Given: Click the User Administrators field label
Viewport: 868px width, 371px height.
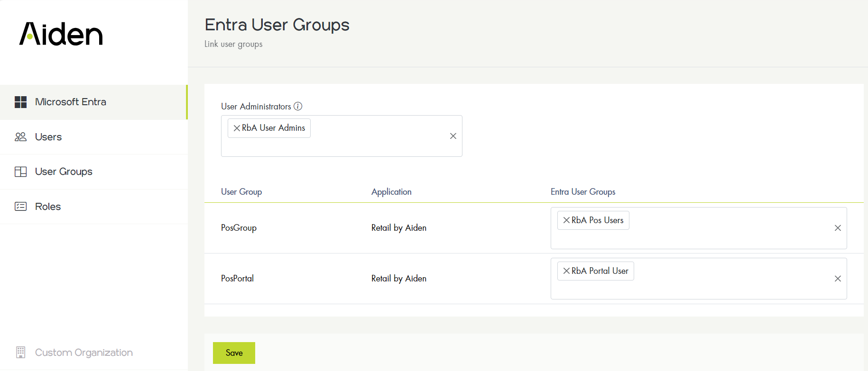Looking at the screenshot, I should coord(256,107).
